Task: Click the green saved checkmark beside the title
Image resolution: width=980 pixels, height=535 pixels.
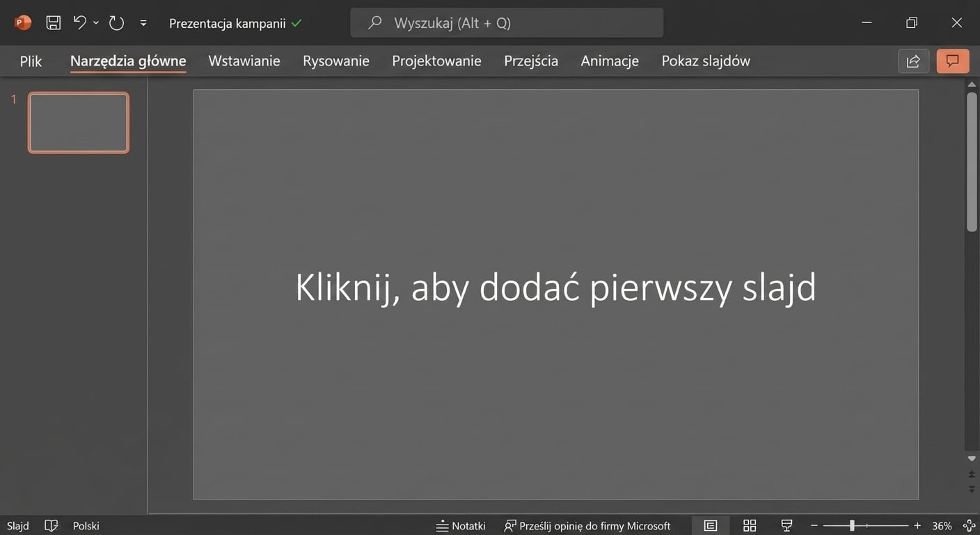Action: point(297,23)
